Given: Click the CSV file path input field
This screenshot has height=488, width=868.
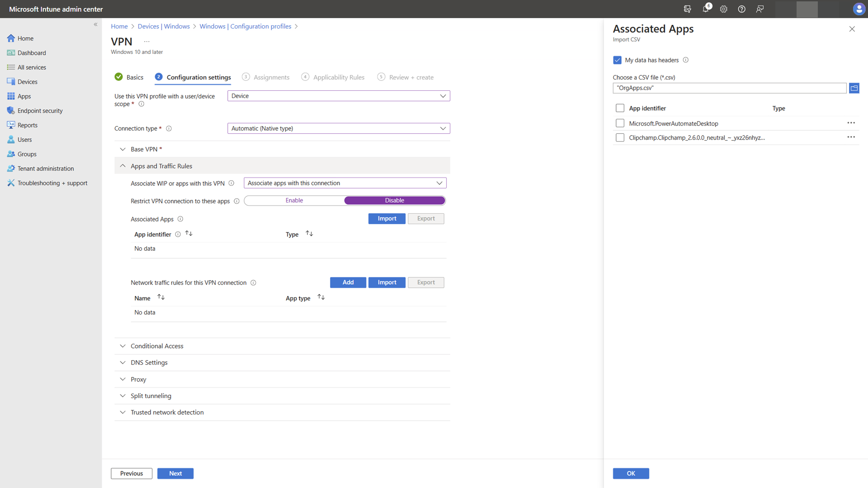Looking at the screenshot, I should pos(729,88).
